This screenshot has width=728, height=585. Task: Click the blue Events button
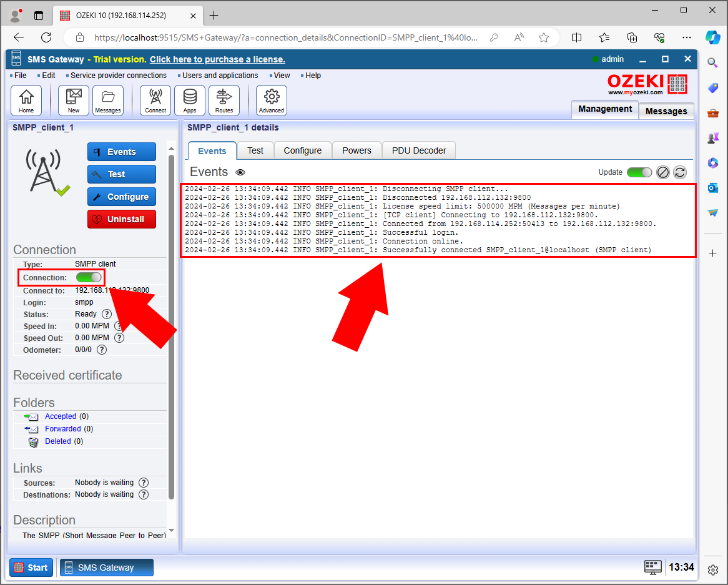pos(122,152)
